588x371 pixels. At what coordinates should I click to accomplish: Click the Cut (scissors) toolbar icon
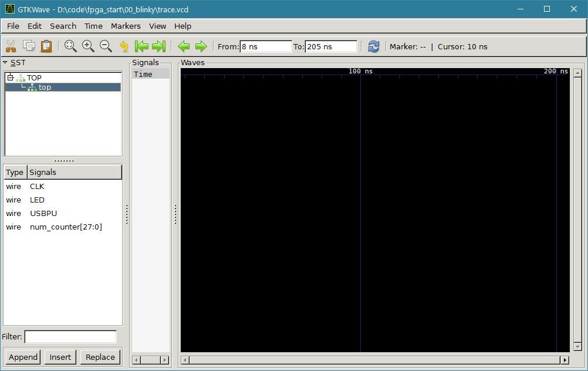11,46
